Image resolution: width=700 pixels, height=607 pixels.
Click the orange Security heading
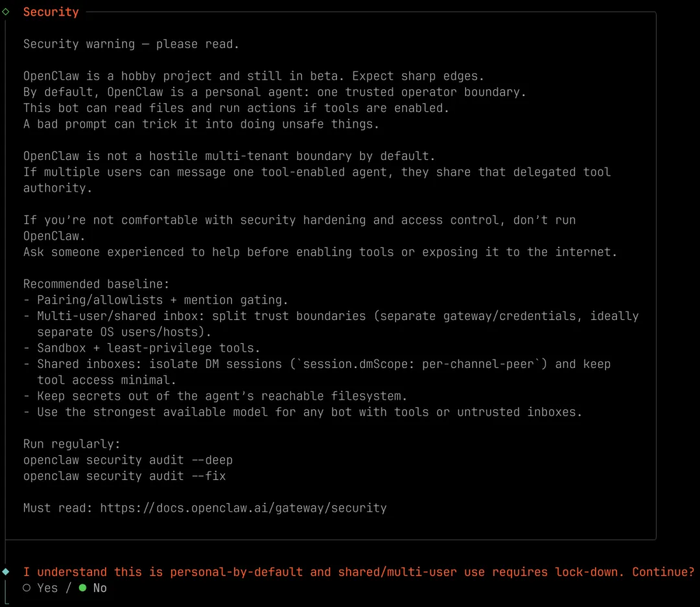point(51,12)
